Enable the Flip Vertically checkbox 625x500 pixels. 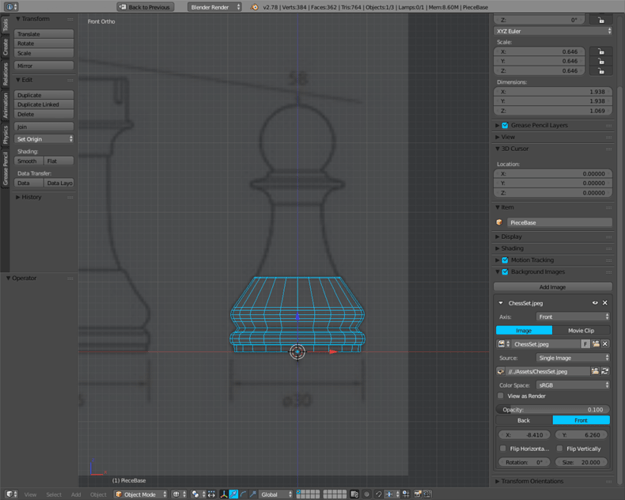coord(557,449)
